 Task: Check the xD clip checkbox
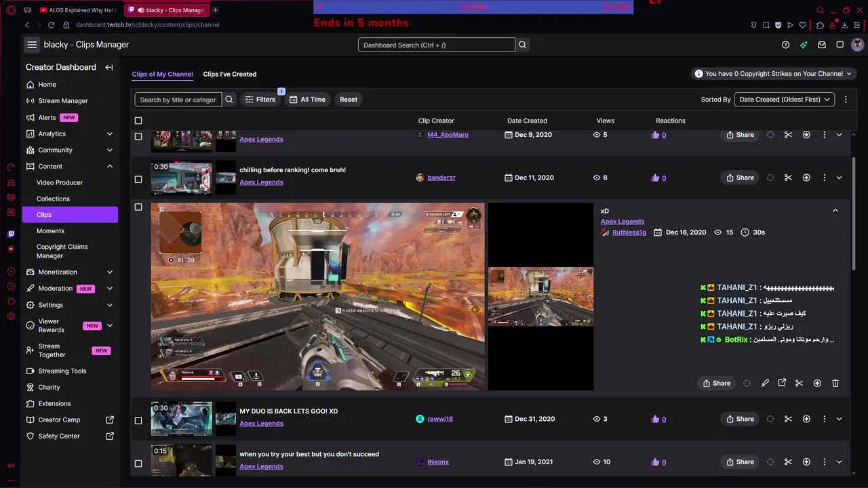pos(138,207)
